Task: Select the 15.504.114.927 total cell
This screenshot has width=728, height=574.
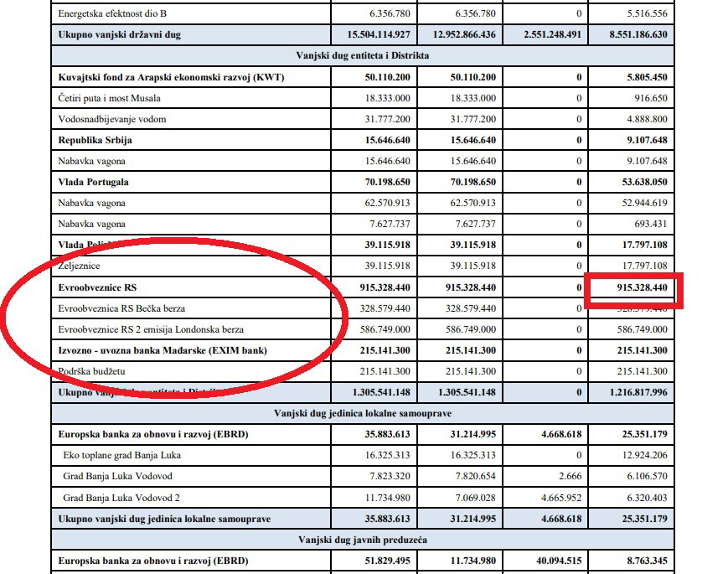Action: 379,34
